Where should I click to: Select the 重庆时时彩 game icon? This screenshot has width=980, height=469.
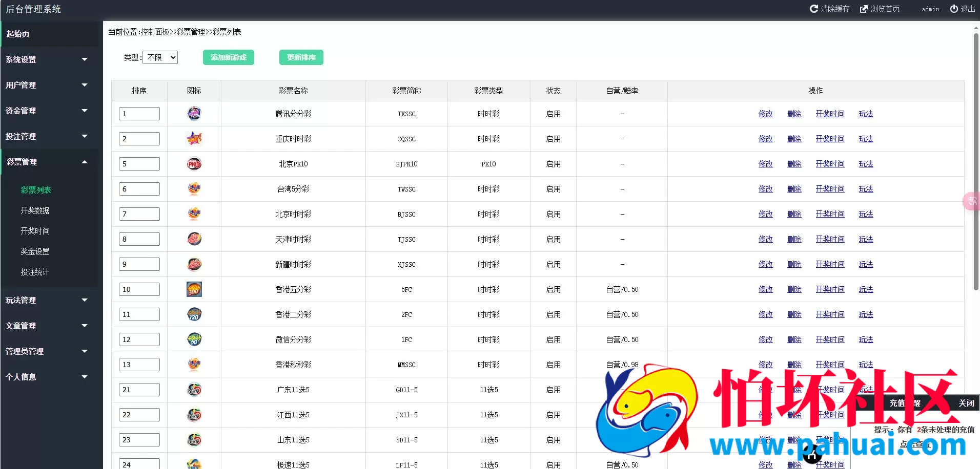pos(194,138)
